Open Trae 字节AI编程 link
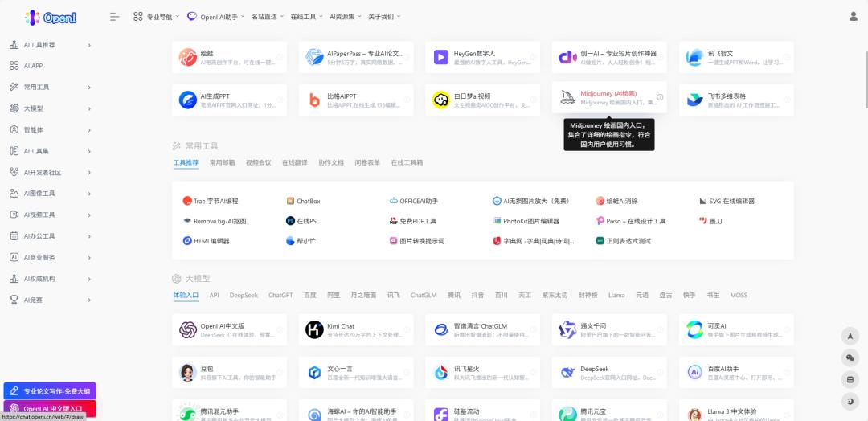 [x=211, y=202]
